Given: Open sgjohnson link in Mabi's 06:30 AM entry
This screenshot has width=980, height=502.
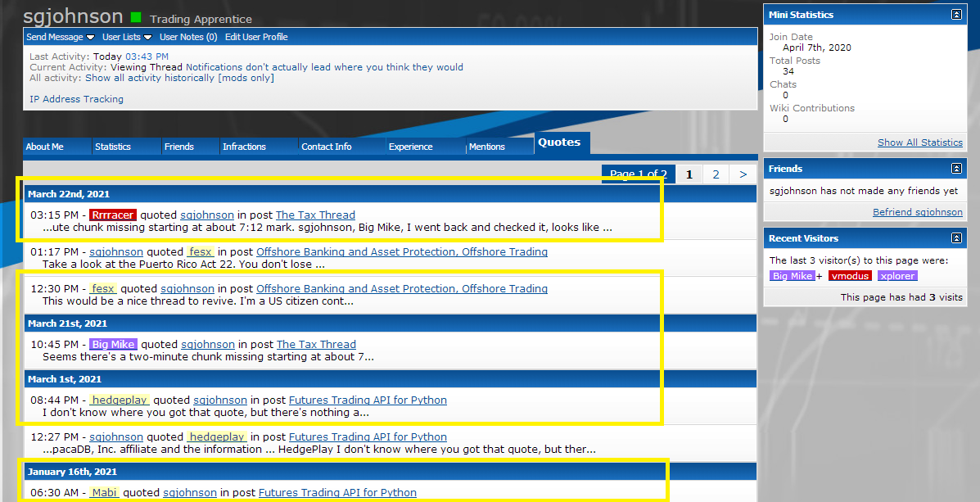Looking at the screenshot, I should point(190,493).
